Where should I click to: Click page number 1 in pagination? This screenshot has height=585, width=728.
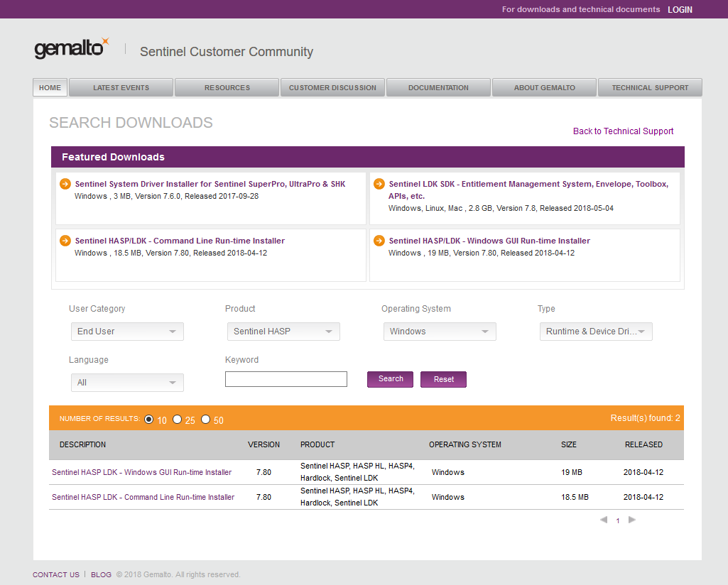point(617,520)
